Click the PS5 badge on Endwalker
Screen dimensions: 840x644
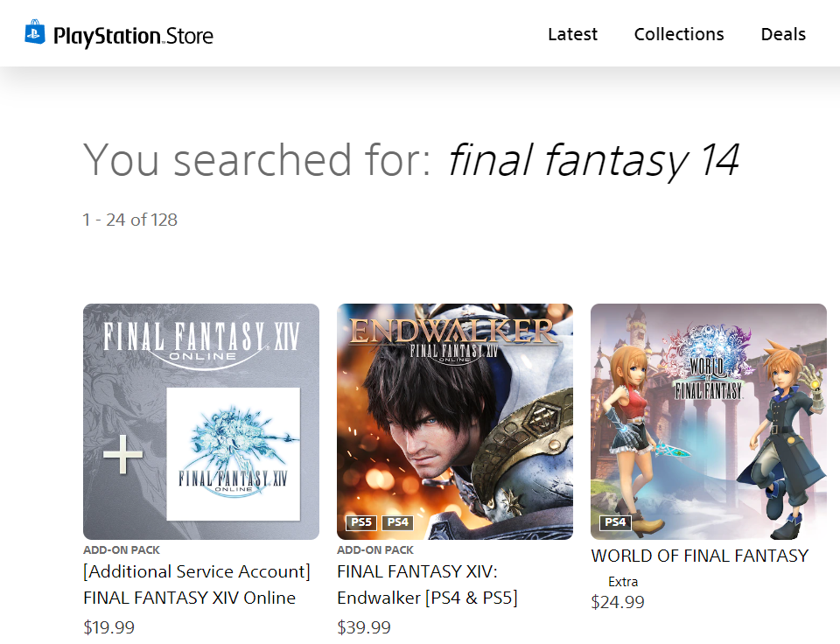pyautogui.click(x=361, y=522)
